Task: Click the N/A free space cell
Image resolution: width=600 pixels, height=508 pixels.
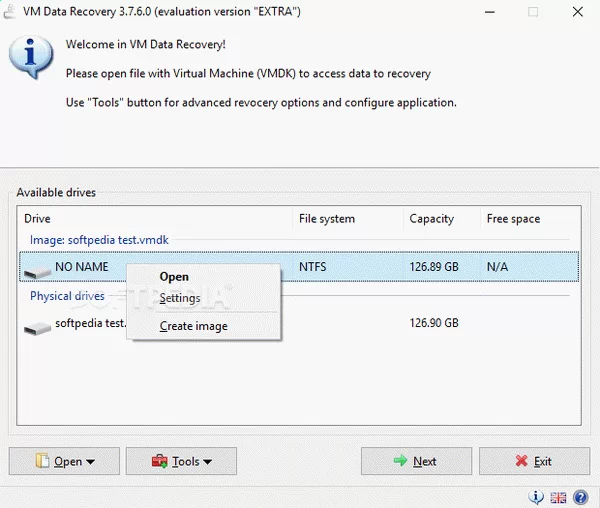Action: pos(497,267)
